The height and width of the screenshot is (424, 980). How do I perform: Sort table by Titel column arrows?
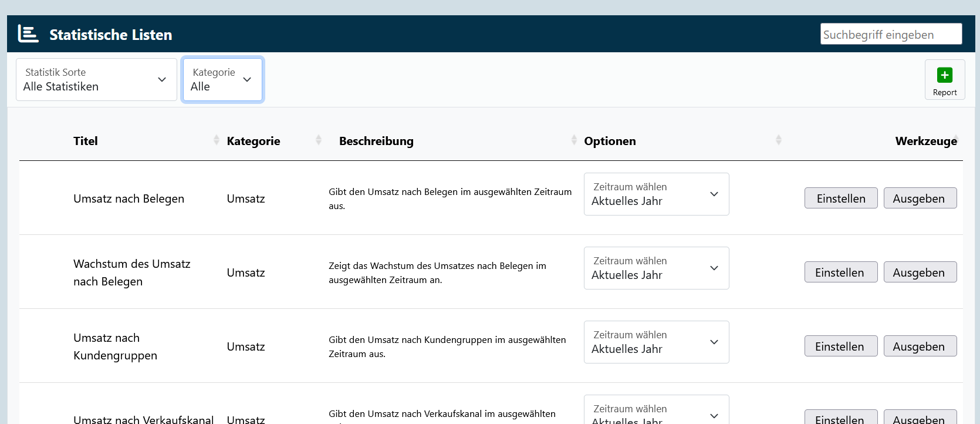(x=216, y=140)
